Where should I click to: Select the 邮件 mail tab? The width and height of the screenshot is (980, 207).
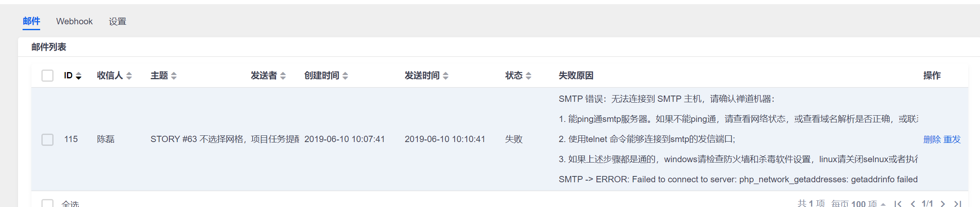coord(31,21)
